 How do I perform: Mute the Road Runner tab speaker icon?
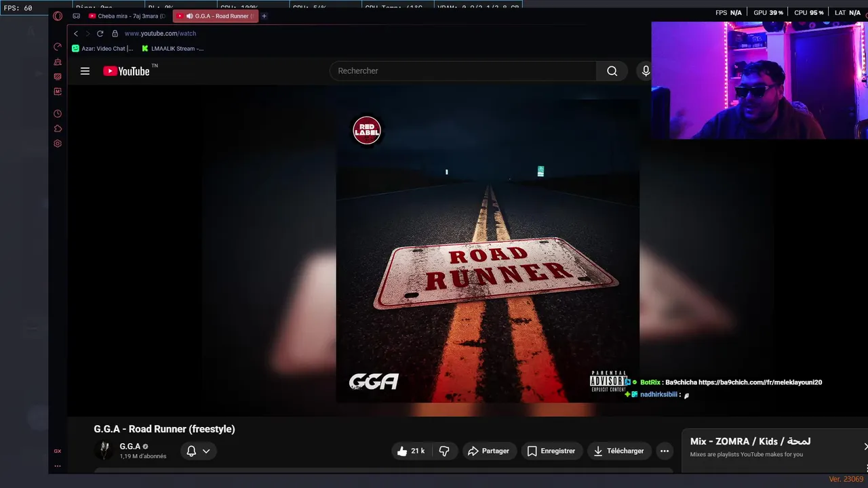[189, 16]
